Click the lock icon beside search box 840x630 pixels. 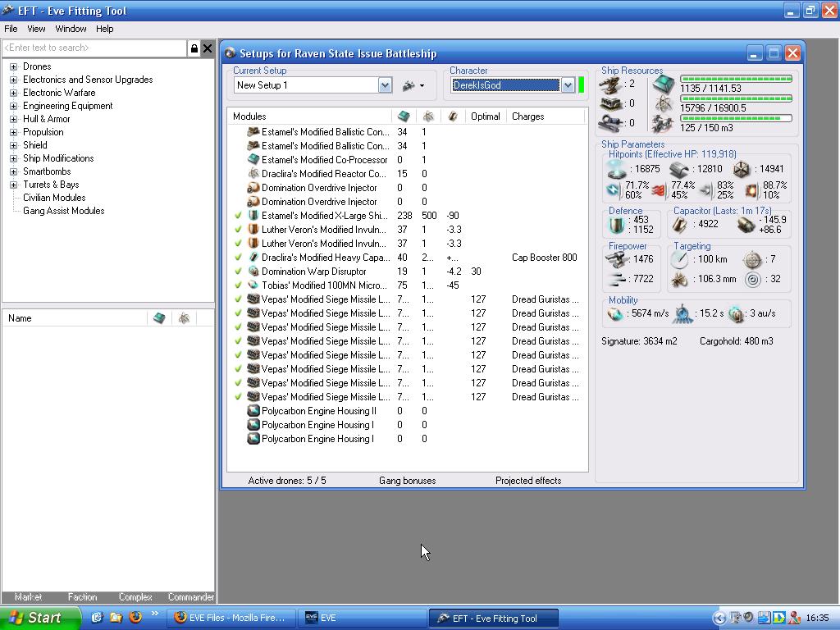click(194, 48)
